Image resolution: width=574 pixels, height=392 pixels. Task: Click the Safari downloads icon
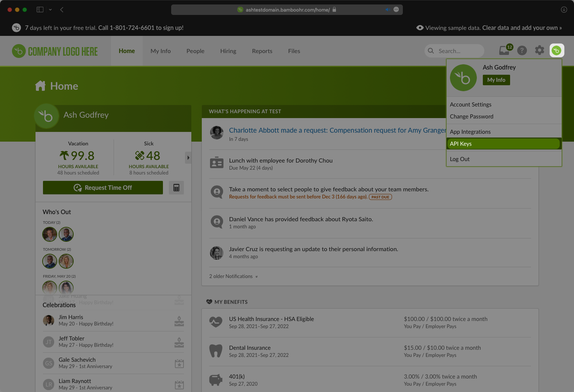point(564,10)
